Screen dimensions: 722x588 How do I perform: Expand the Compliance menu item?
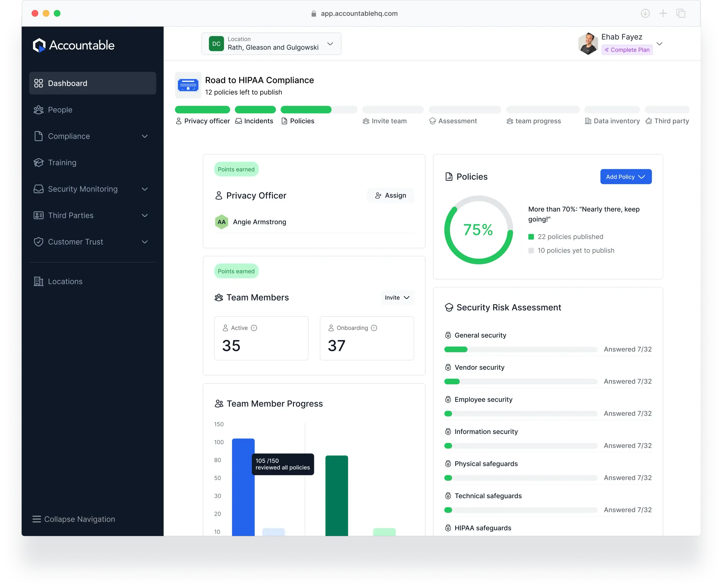click(69, 136)
